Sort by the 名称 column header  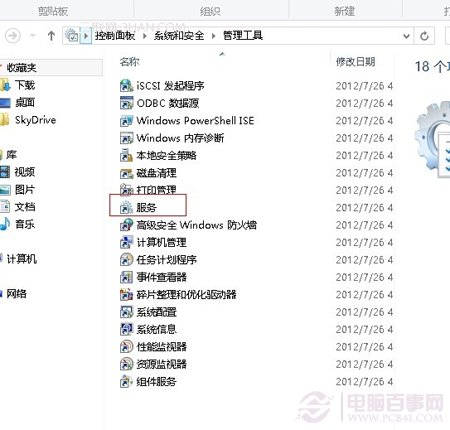(x=129, y=62)
